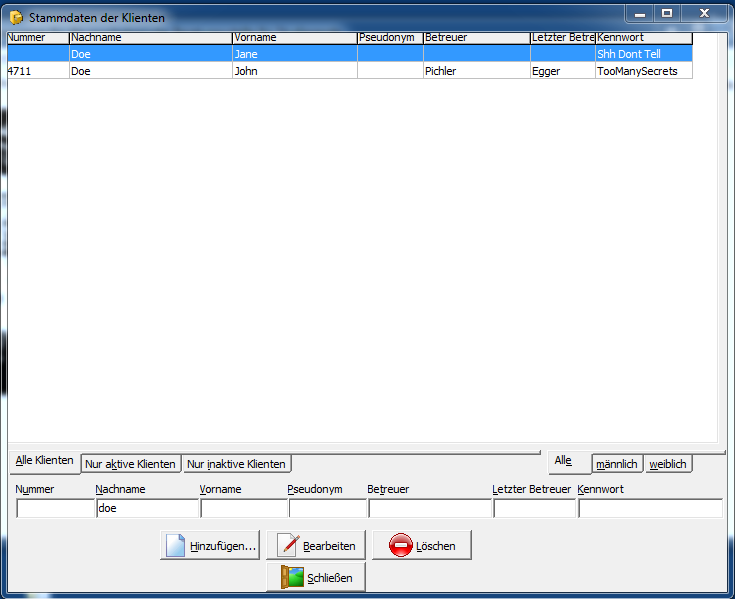
Task: Show the Nur inaktive Klienten tab
Action: pos(237,464)
